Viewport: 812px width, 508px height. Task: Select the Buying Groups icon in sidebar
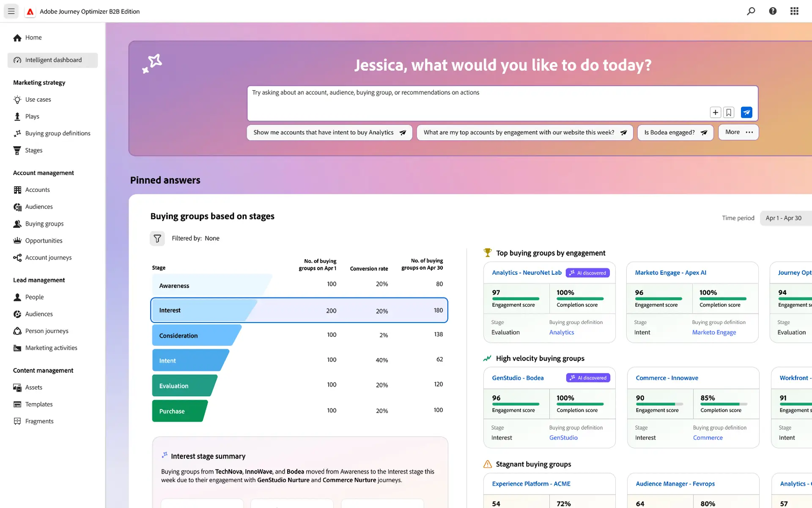(x=17, y=224)
